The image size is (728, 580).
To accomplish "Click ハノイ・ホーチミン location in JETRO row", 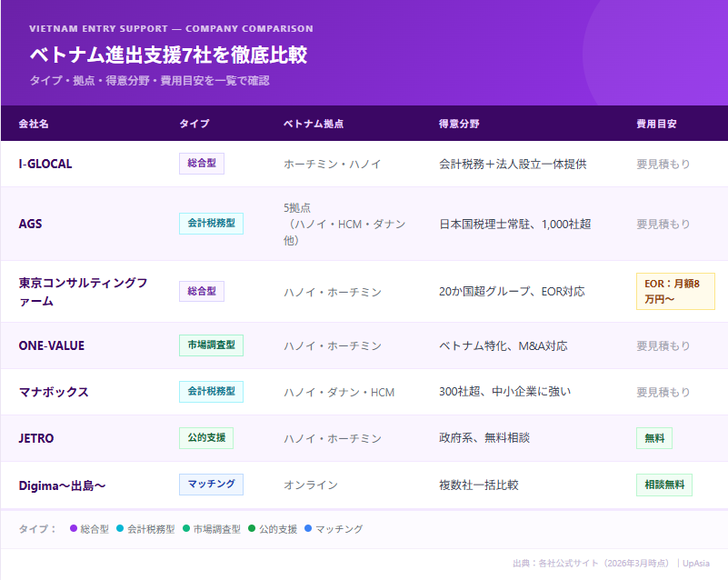I will tap(333, 439).
